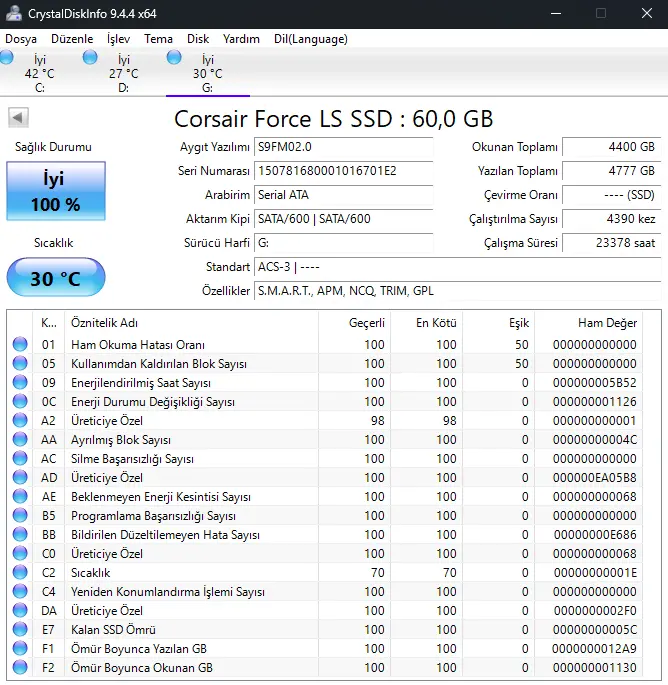Viewport: 668px width, 685px height.
Task: Click the Eşik column header
Action: tap(498, 323)
